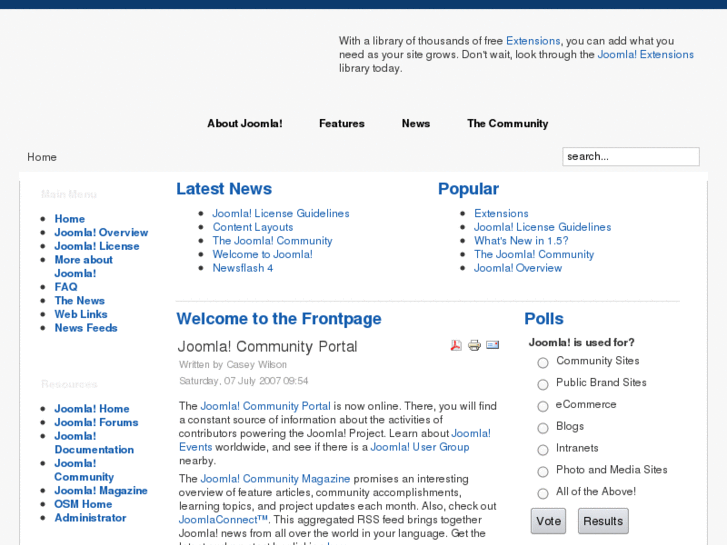This screenshot has width=727, height=545.
Task: Click the email icon for the article
Action: point(492,345)
